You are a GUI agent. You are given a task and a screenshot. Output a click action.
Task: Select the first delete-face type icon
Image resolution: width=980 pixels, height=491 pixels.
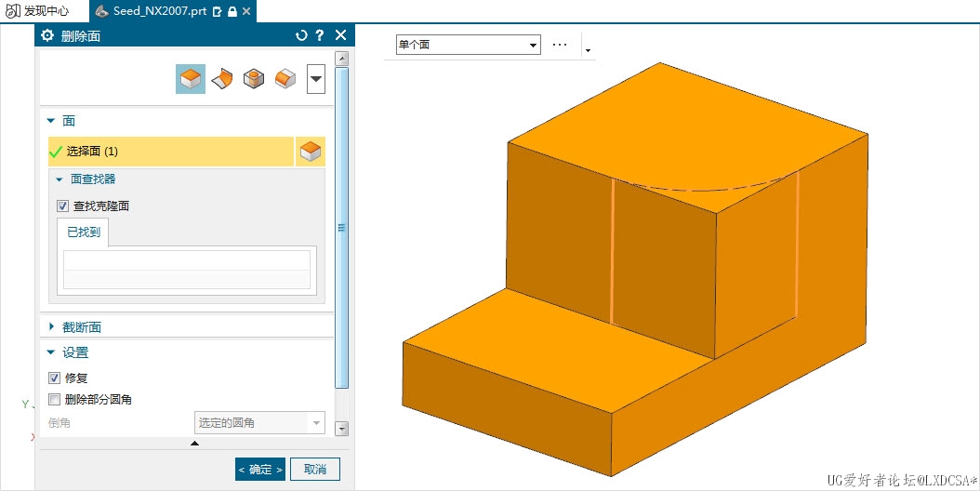coord(191,79)
